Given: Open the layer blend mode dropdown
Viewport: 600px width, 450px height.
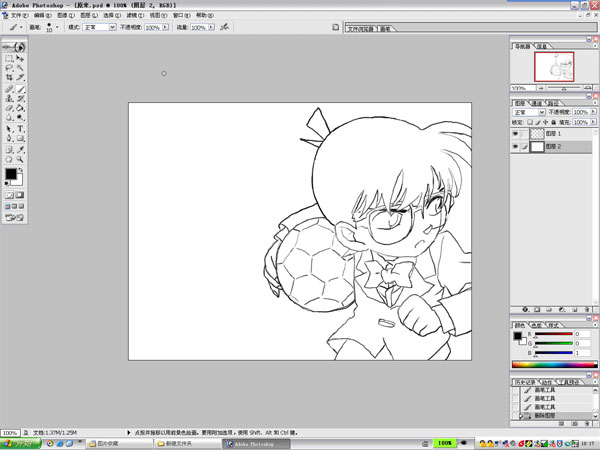Looking at the screenshot, I should [x=542, y=112].
